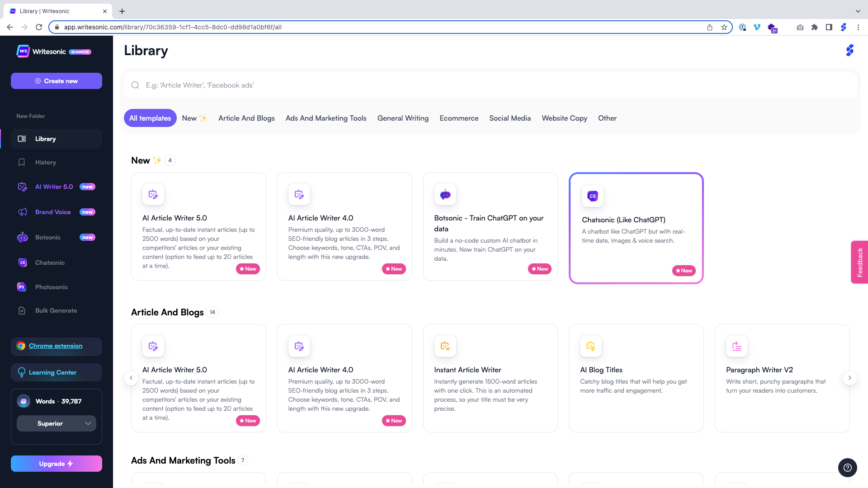
Task: Click the AI Writer 5.0 sidebar icon
Action: (x=21, y=187)
